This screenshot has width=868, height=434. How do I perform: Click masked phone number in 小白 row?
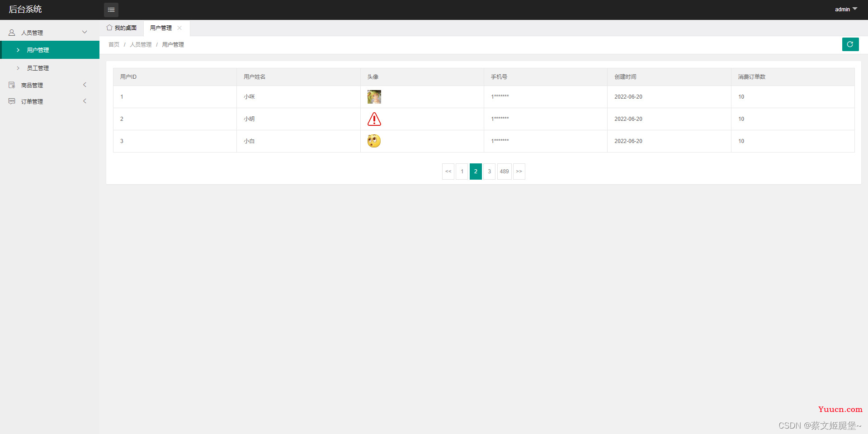click(x=500, y=141)
